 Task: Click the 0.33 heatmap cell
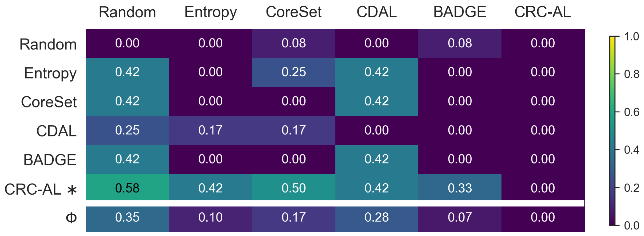[x=460, y=188]
